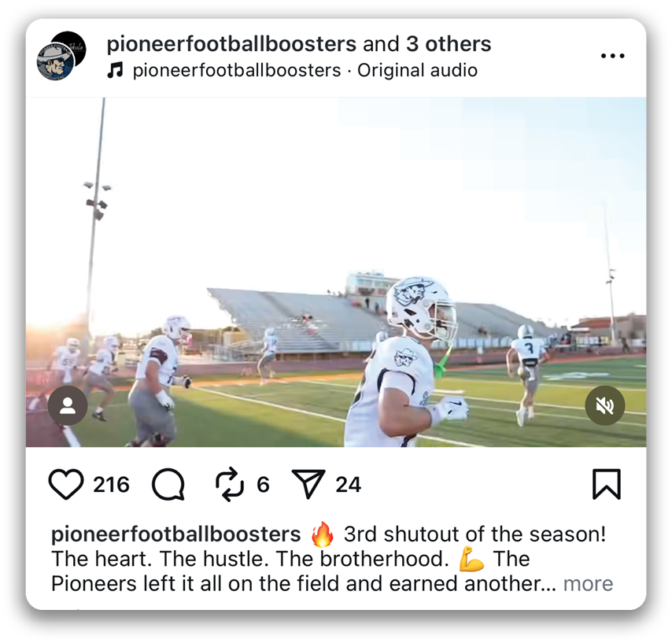Open comments via the speech bubble icon
The height and width of the screenshot is (643, 672).
(x=168, y=484)
